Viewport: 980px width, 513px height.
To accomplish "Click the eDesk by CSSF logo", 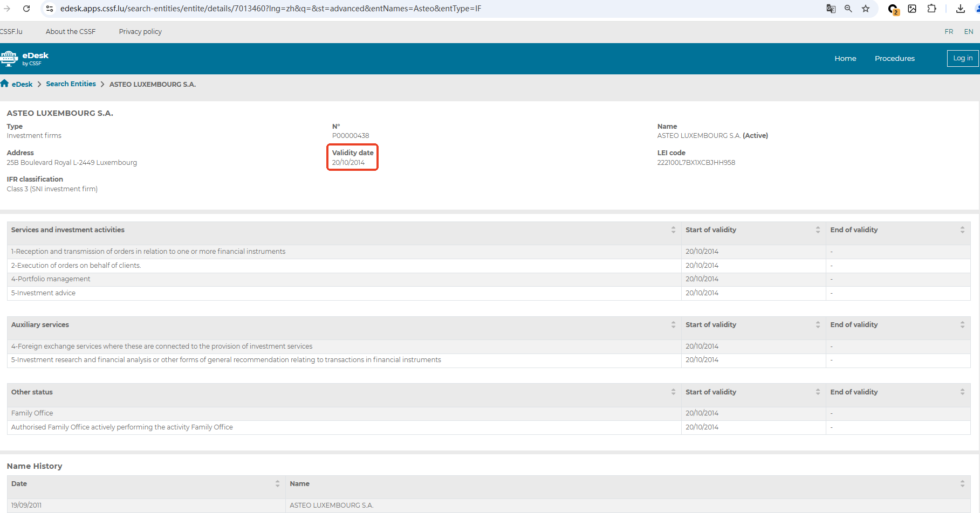I will click(25, 58).
